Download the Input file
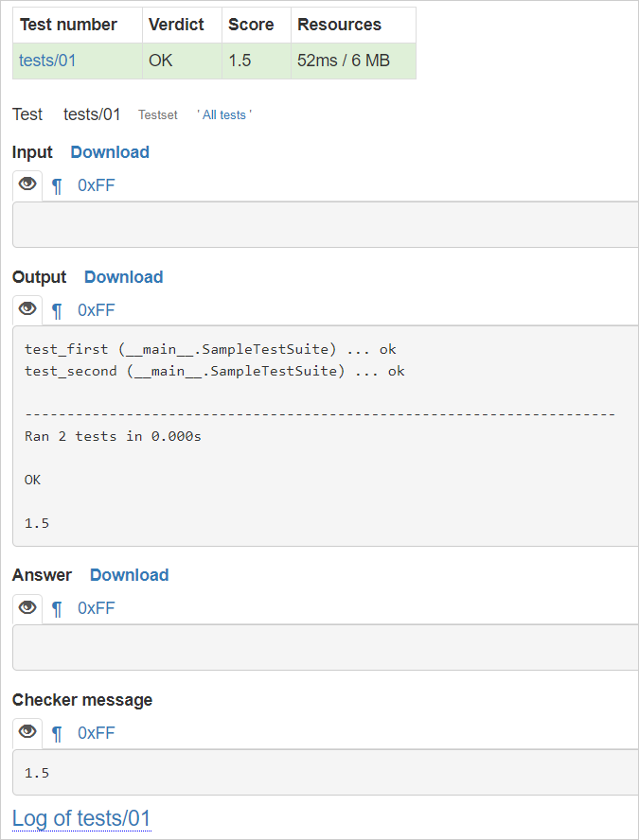 (110, 152)
